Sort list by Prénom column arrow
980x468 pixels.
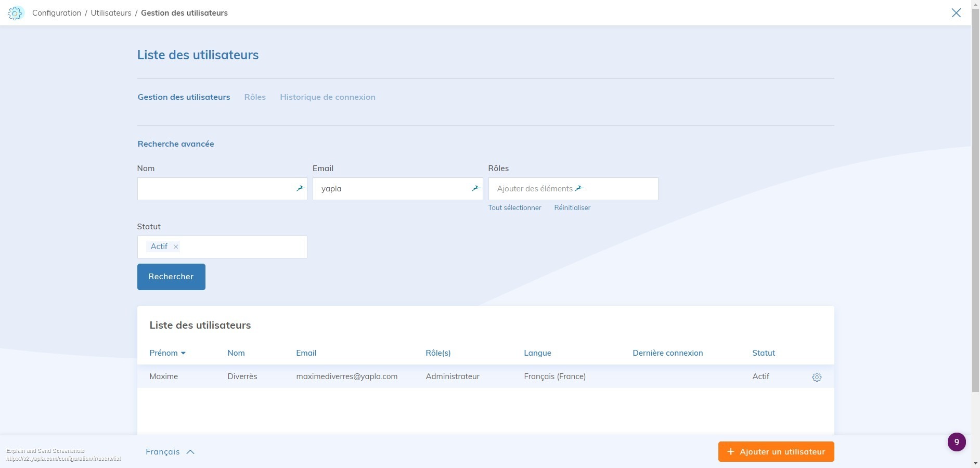[183, 353]
